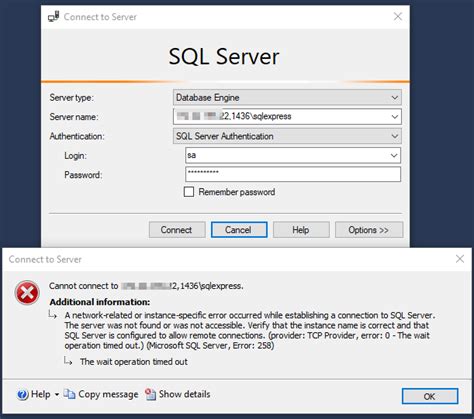Viewport: 474px width, 419px height.
Task: Click the Connect to Server title bar icon
Action: coord(53,17)
